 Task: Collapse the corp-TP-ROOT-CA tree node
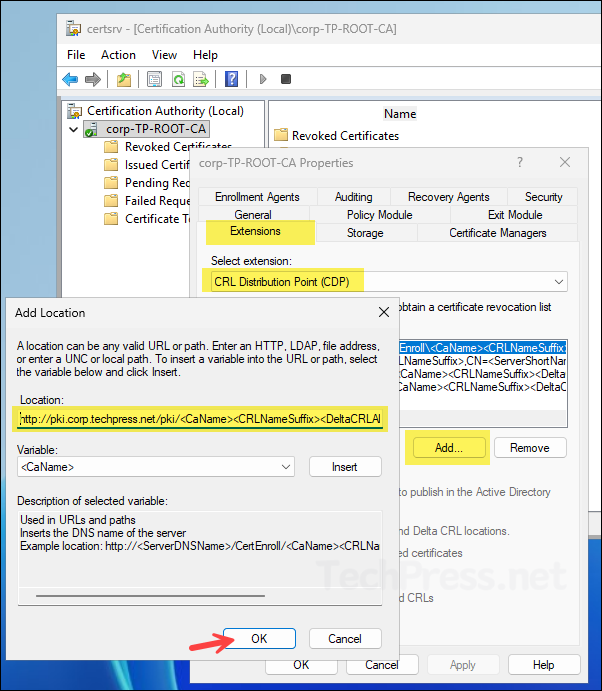74,130
